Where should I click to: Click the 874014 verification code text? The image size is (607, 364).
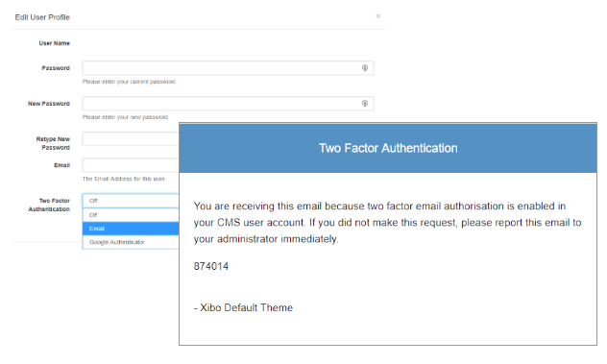[211, 266]
